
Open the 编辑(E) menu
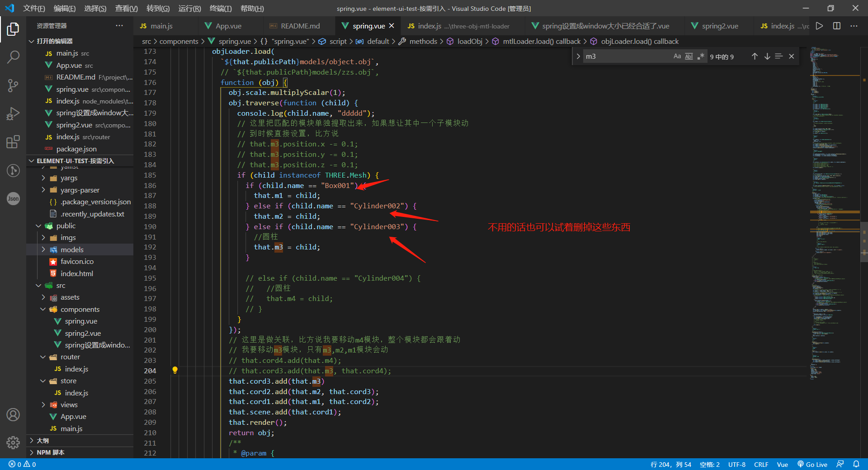tap(65, 9)
